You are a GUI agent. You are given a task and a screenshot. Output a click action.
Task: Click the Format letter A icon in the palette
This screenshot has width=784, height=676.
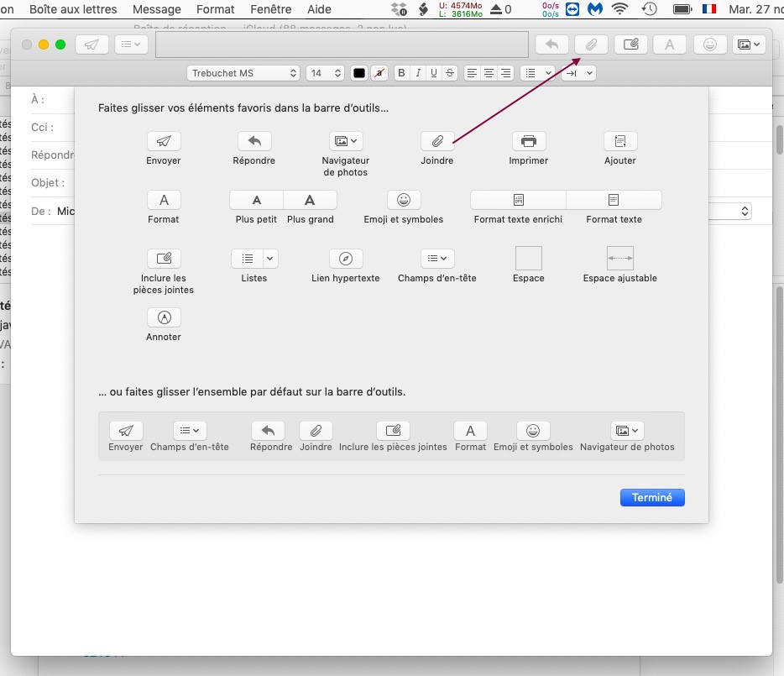(164, 200)
